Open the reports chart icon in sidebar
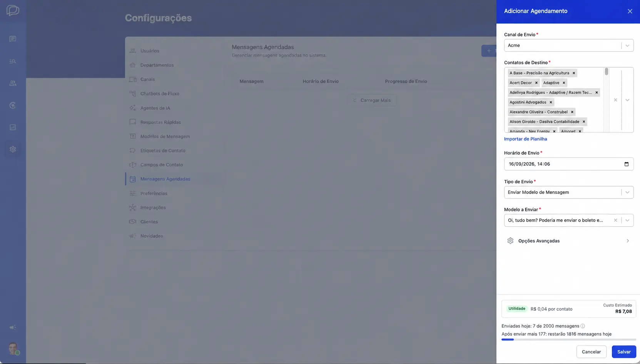 pyautogui.click(x=13, y=127)
